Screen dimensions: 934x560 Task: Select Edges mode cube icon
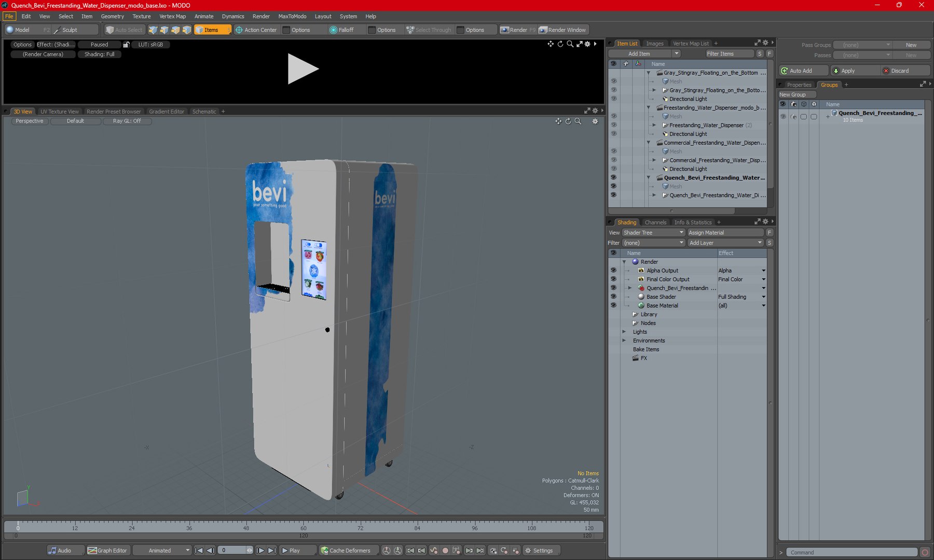164,30
